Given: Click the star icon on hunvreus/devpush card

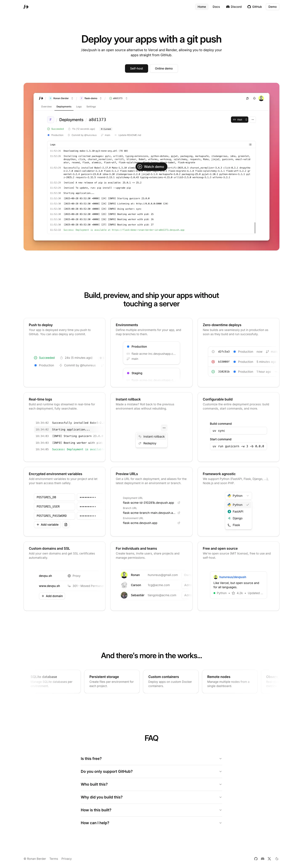Looking at the screenshot, I should pos(233,593).
